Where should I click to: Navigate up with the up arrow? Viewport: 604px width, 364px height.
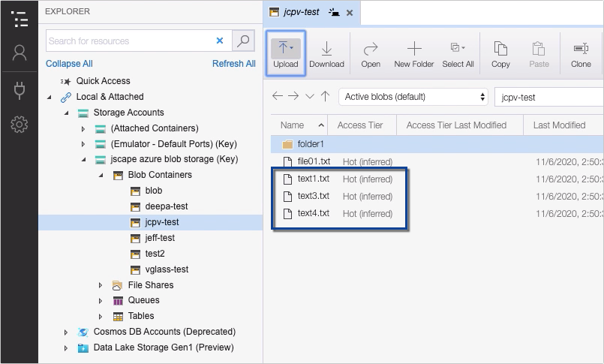coord(325,96)
